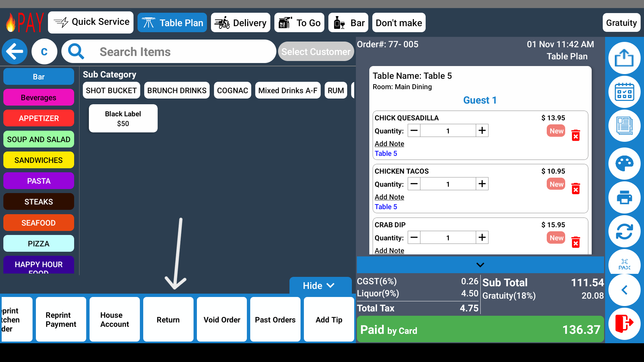Delete the CHICKEN TACOS item with trash icon
This screenshot has width=644, height=362.
pyautogui.click(x=576, y=189)
